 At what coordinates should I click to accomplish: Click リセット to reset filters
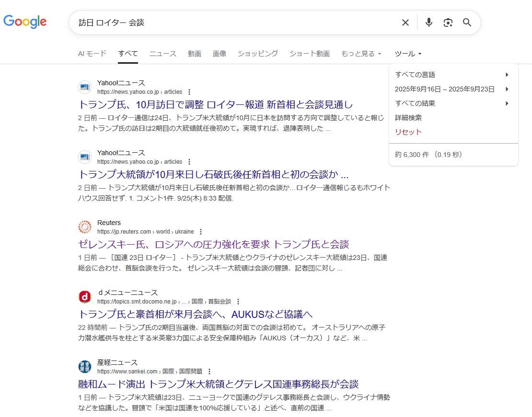point(408,132)
